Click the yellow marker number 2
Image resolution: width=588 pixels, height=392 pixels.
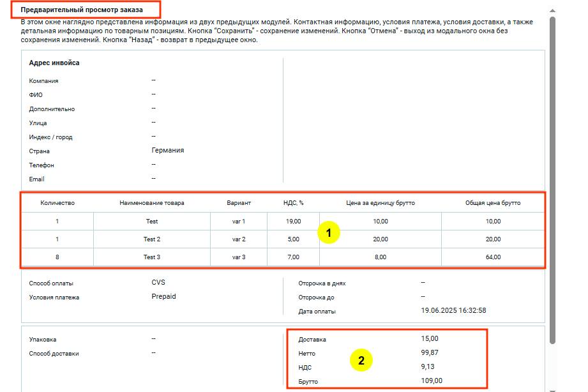(x=361, y=360)
